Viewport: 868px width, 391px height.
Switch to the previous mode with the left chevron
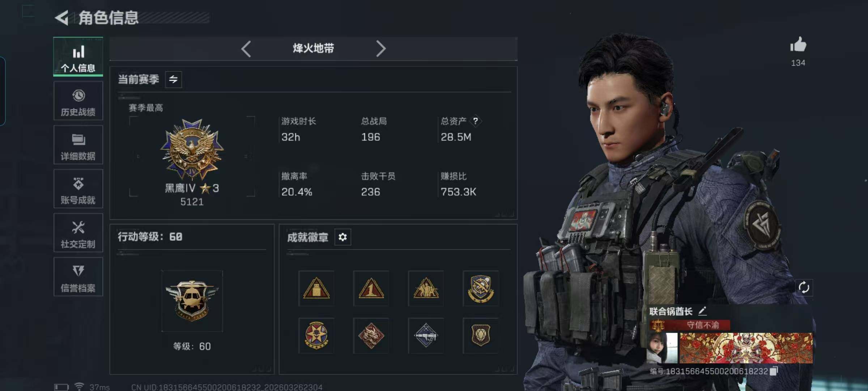246,49
